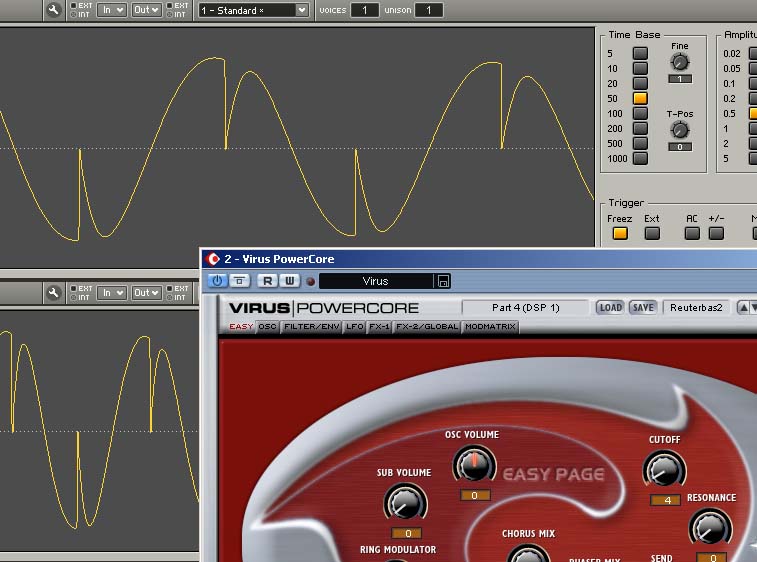The image size is (757, 562).
Task: Toggle lower device left EXT checkbox
Action: pyautogui.click(x=74, y=288)
